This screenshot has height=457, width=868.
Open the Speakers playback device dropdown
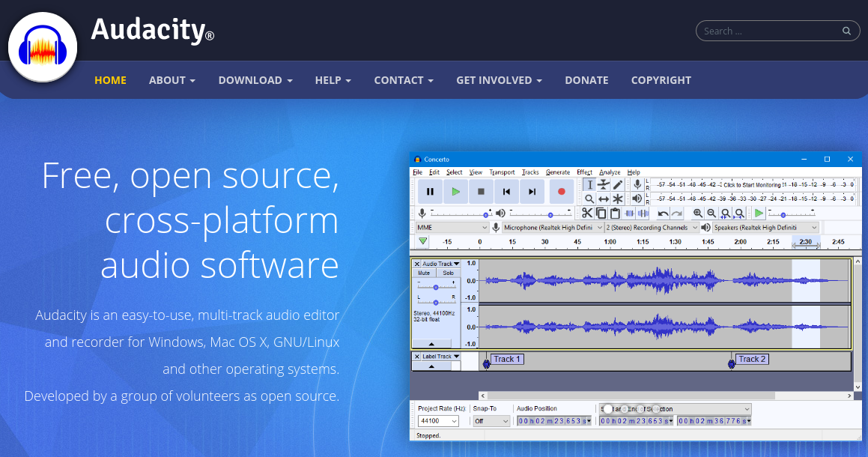point(765,228)
